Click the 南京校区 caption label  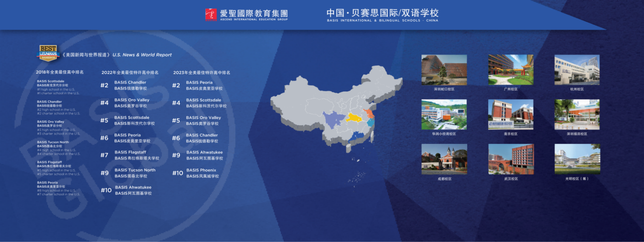511,134
